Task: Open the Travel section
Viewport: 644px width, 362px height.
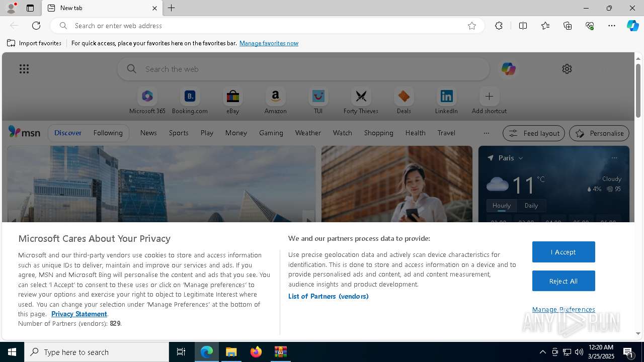Action: point(446,133)
